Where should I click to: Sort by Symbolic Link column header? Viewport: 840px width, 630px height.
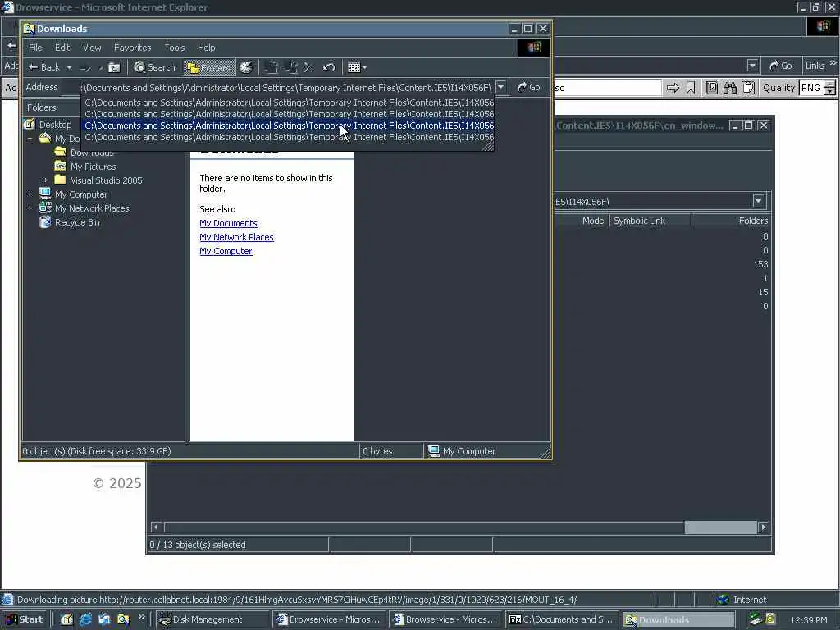click(651, 221)
